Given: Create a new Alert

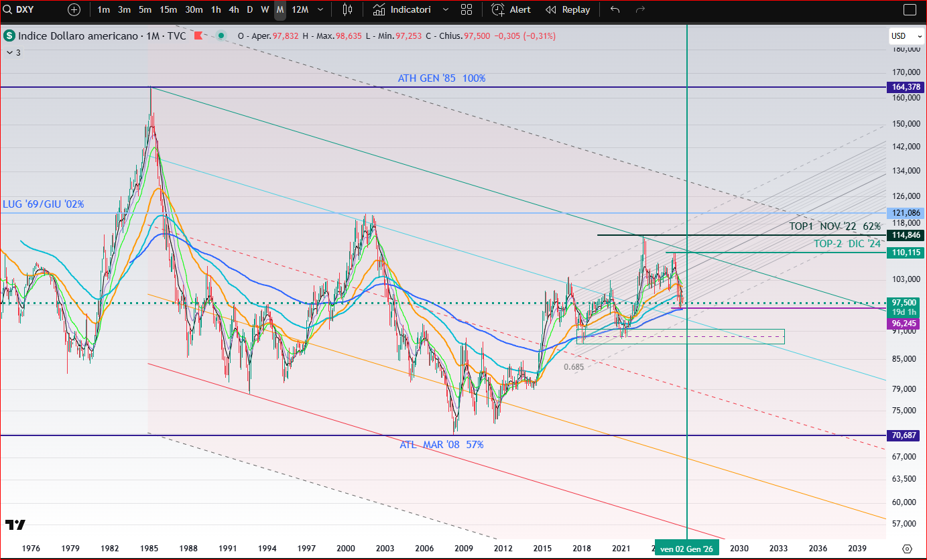Looking at the screenshot, I should (x=511, y=9).
